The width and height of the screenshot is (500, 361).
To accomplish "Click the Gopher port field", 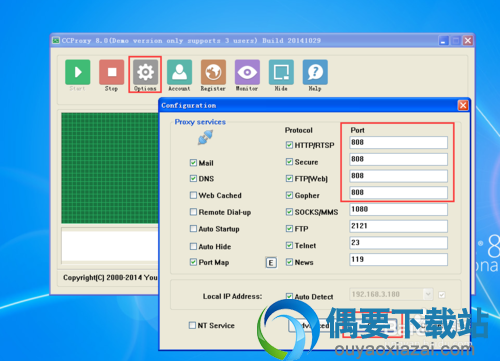I will pos(398,193).
